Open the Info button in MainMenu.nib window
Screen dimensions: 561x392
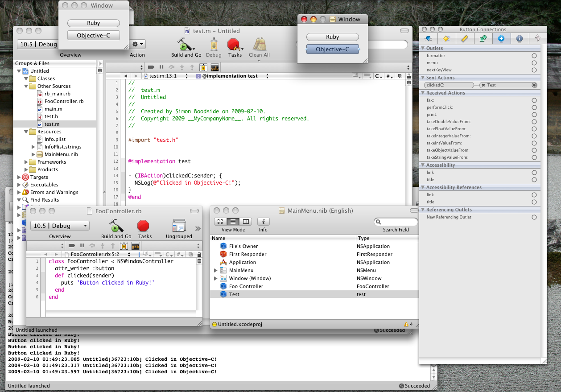tap(263, 222)
